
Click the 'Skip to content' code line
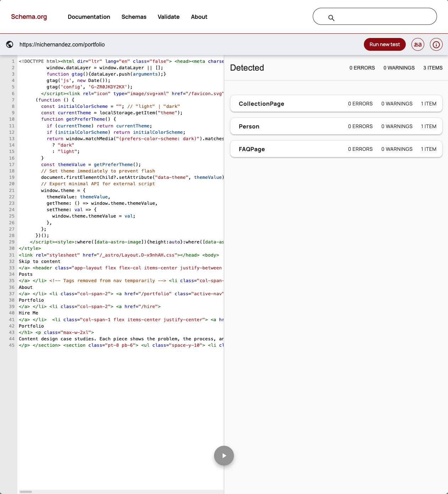click(x=40, y=262)
